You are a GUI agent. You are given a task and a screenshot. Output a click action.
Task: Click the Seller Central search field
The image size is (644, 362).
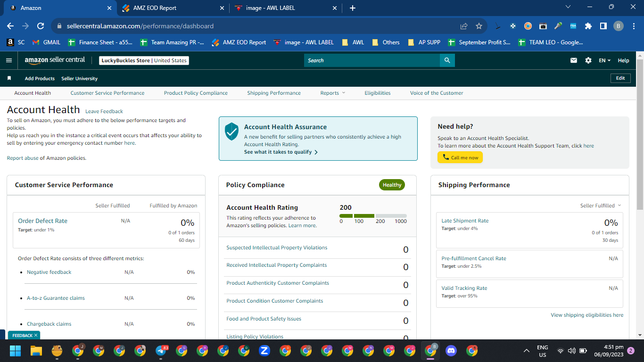pos(372,60)
